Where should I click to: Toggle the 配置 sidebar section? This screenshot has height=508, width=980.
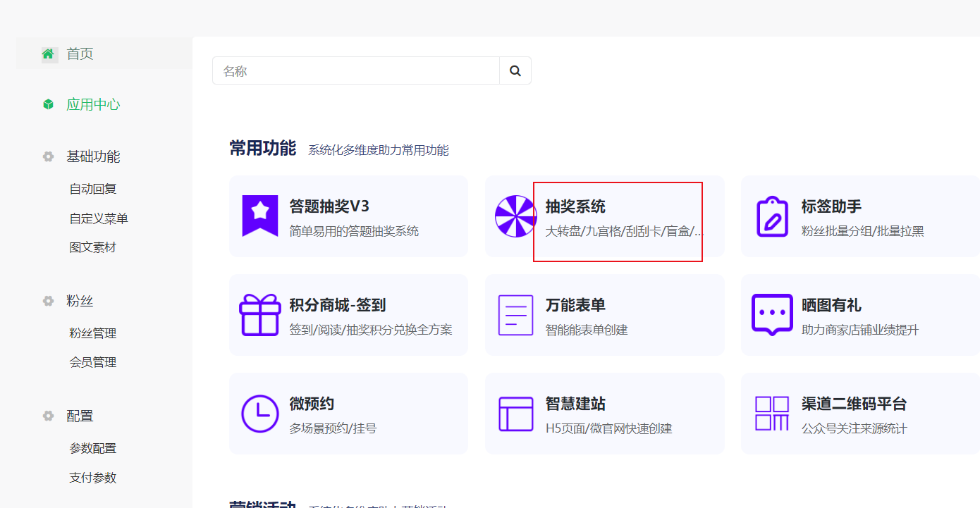pos(80,416)
